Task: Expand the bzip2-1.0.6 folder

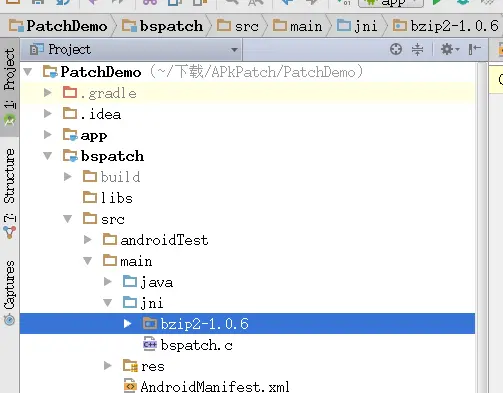Action: pyautogui.click(x=127, y=323)
